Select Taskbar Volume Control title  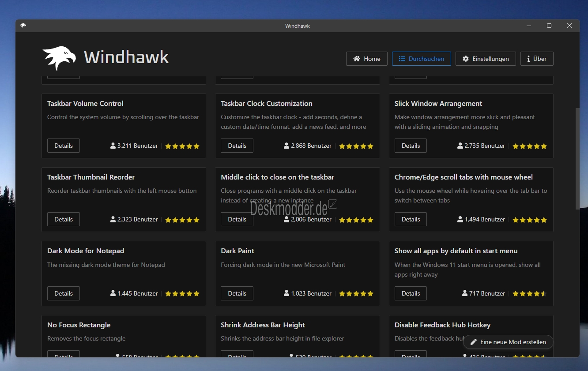(85, 104)
